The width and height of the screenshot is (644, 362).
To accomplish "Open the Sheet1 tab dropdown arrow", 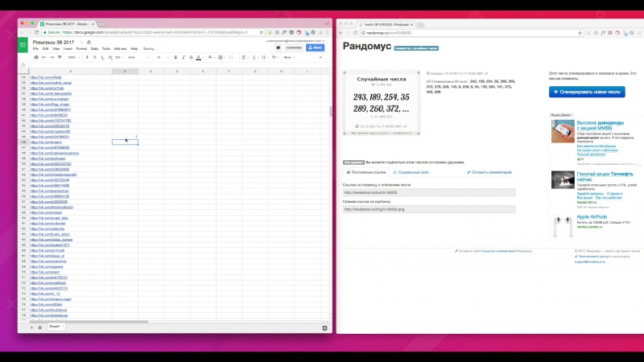I will pos(63,327).
